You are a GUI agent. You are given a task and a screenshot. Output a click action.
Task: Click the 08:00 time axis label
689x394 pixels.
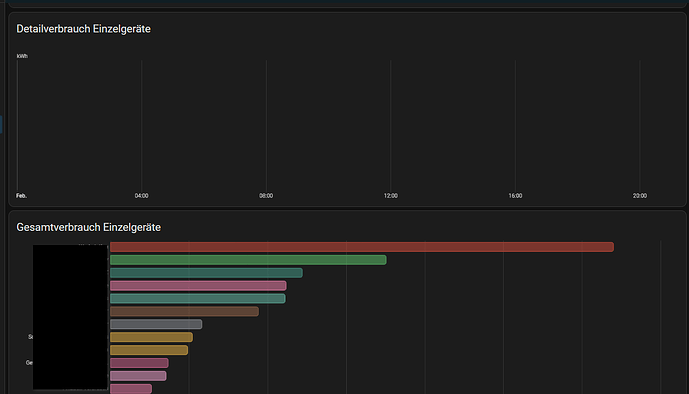pyautogui.click(x=266, y=196)
